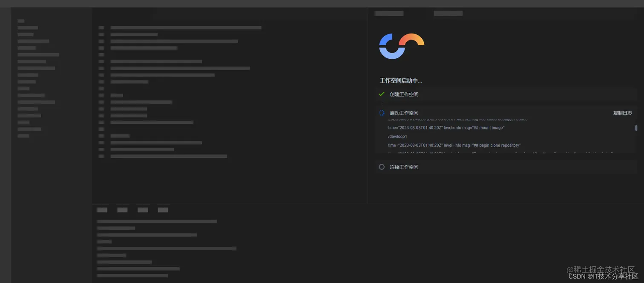Click the 工作空间启动中... heading

point(401,80)
